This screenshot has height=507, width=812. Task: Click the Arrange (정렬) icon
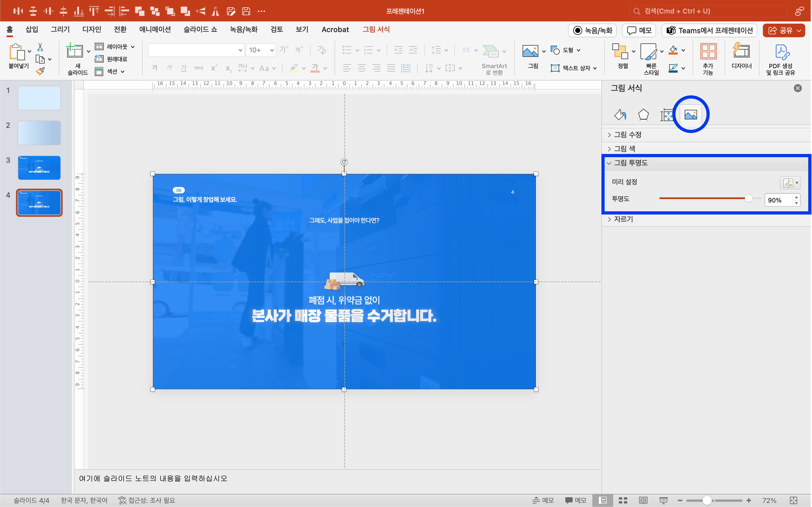[x=620, y=51]
